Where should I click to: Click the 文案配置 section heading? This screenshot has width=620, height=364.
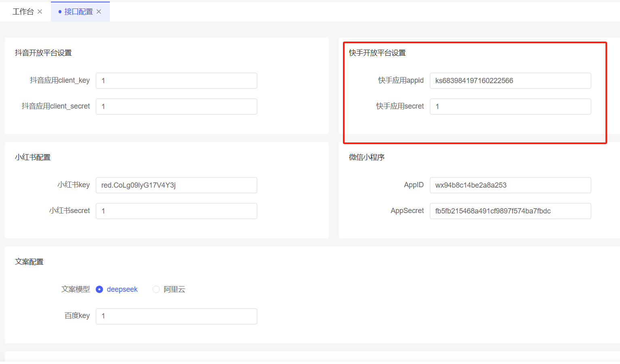click(29, 262)
